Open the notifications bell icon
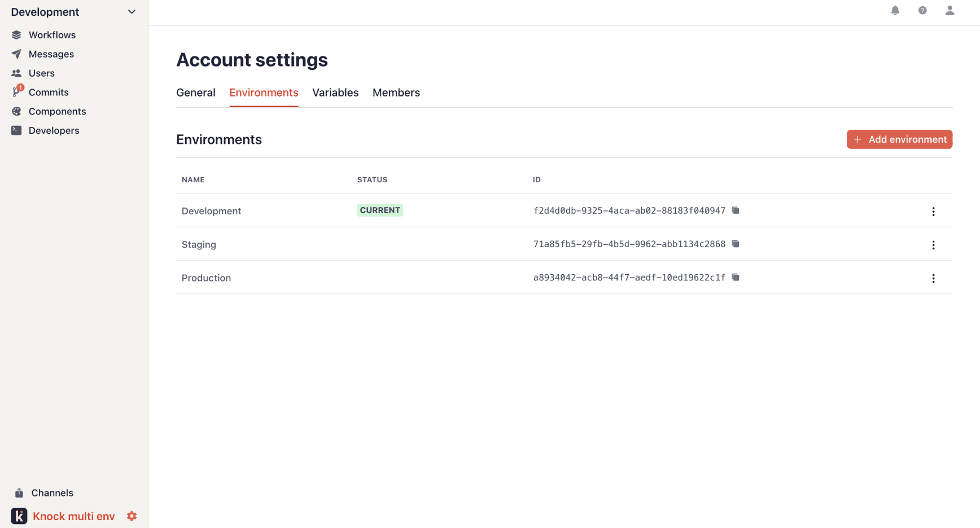The width and height of the screenshot is (980, 528). click(x=895, y=11)
